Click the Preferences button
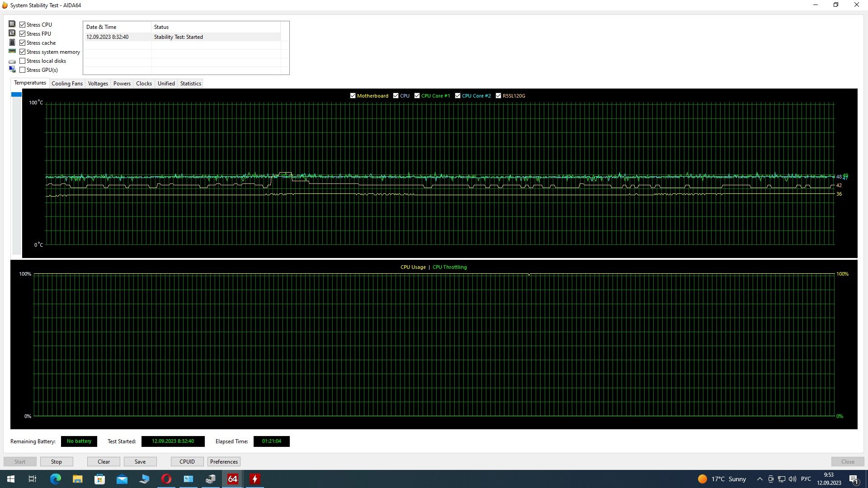This screenshot has width=868, height=488. 224,461
